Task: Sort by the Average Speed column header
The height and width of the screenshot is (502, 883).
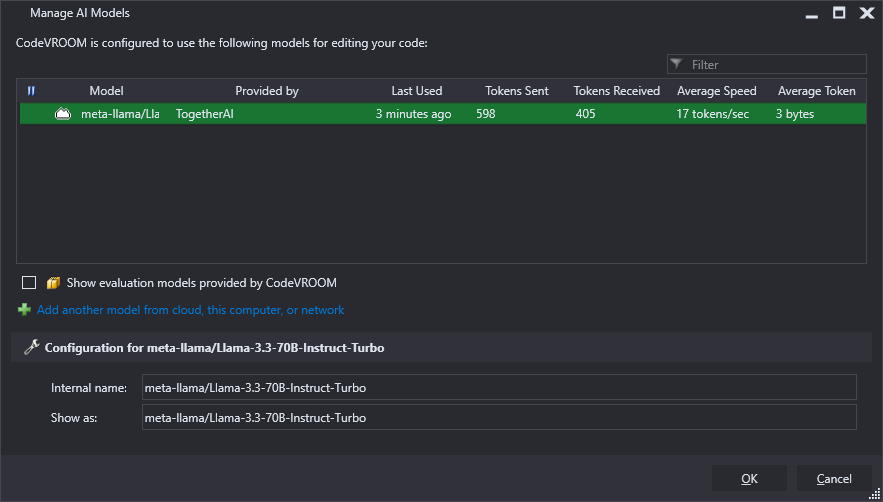Action: (716, 91)
